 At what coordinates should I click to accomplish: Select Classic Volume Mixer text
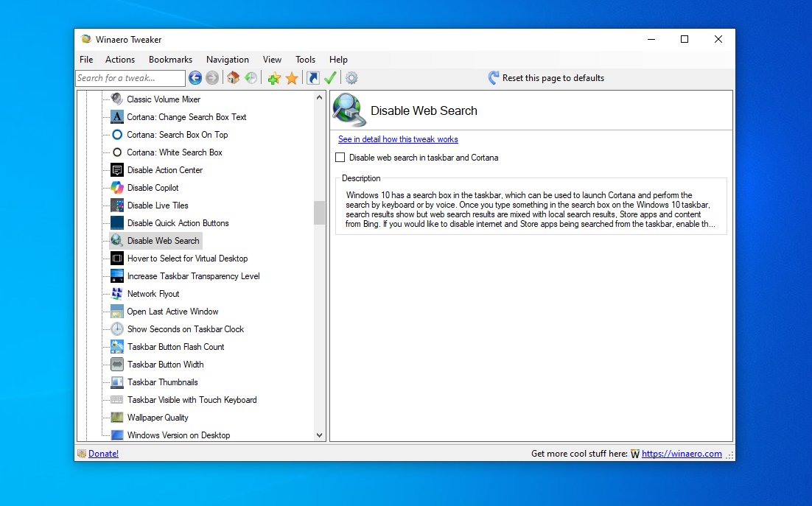point(164,99)
